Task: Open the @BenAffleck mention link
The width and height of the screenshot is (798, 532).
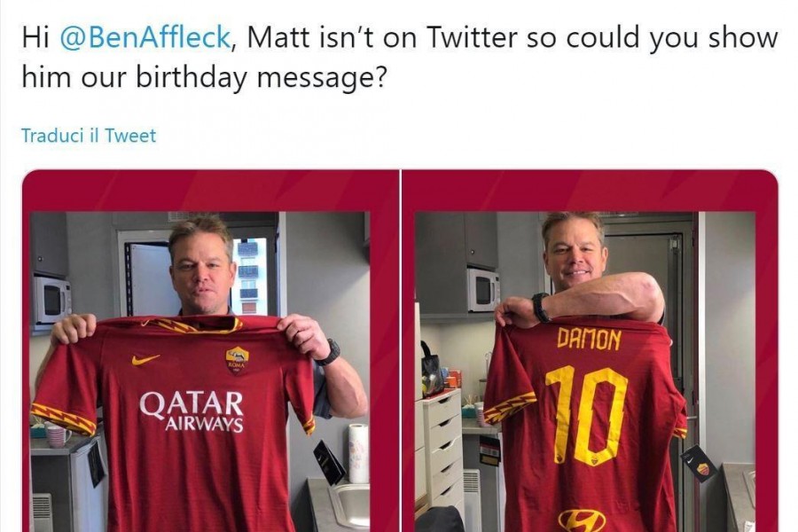Action: pos(145,38)
